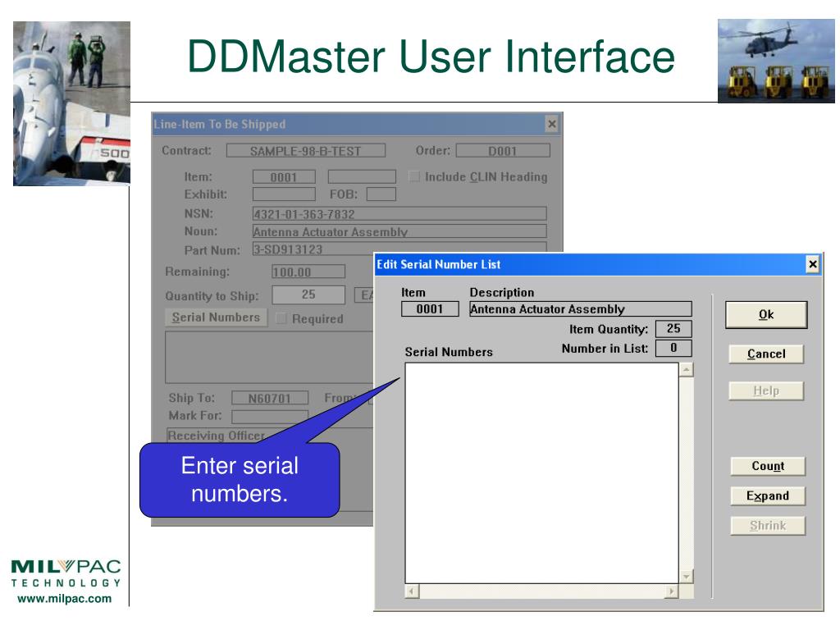Click the helicopter and forklifts photo

point(776,61)
